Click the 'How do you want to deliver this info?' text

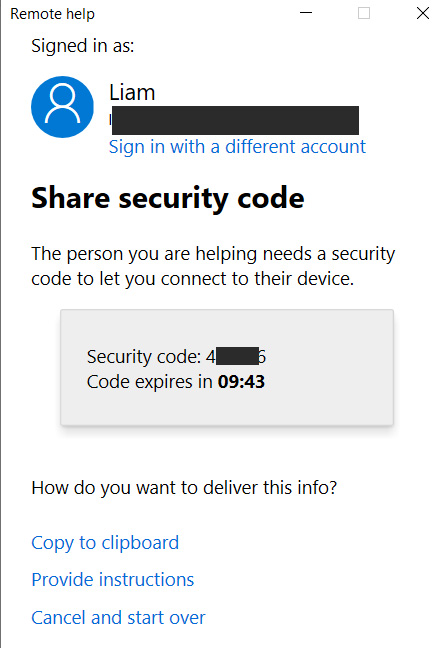(184, 488)
